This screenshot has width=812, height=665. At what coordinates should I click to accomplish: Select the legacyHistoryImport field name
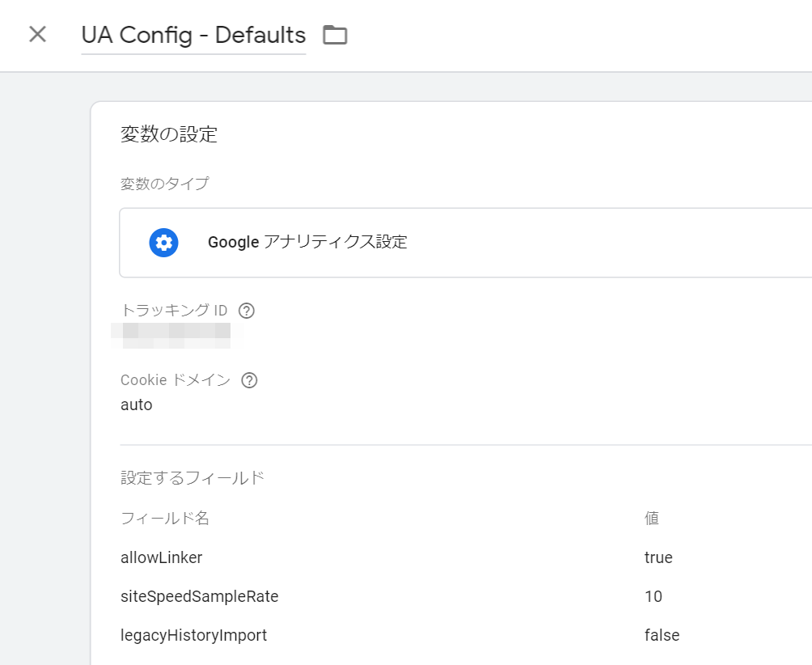[x=193, y=635]
